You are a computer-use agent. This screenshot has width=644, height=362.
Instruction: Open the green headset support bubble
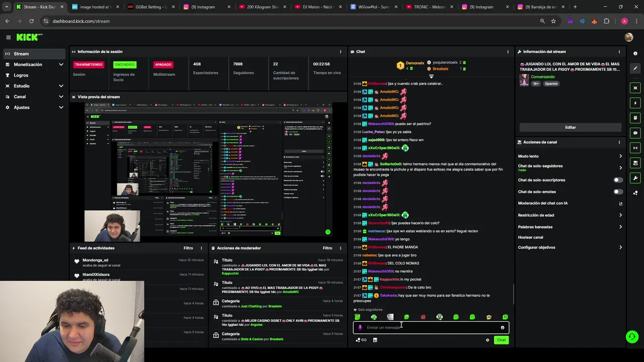click(632, 336)
